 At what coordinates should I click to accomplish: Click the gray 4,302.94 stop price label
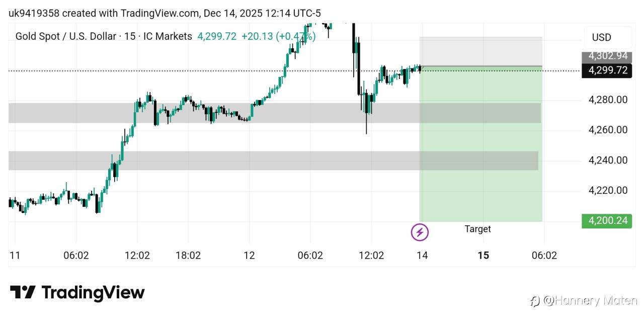point(606,56)
